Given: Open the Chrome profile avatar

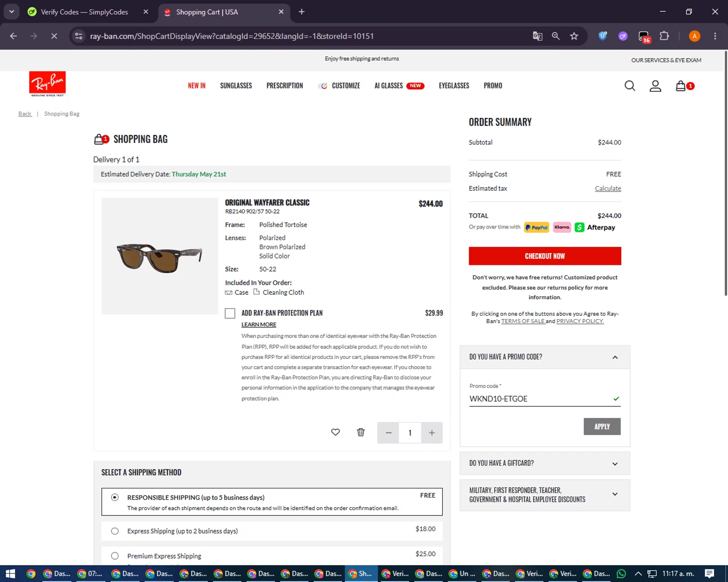Looking at the screenshot, I should (x=695, y=36).
